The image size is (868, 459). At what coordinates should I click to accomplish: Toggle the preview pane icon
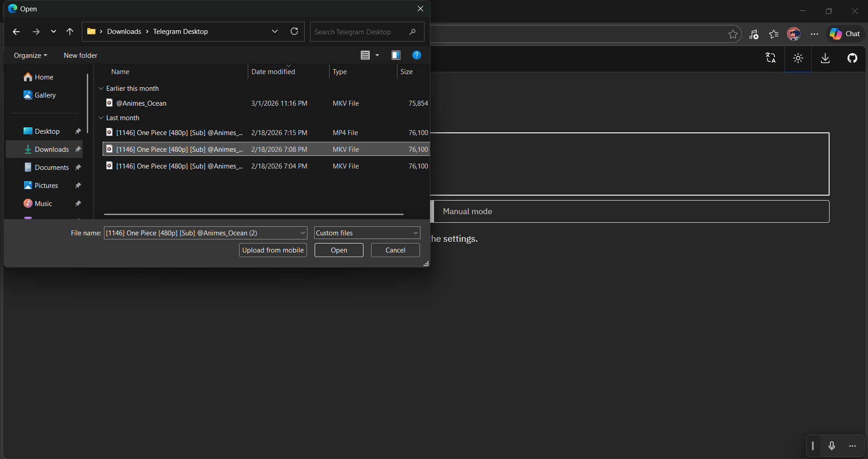396,55
